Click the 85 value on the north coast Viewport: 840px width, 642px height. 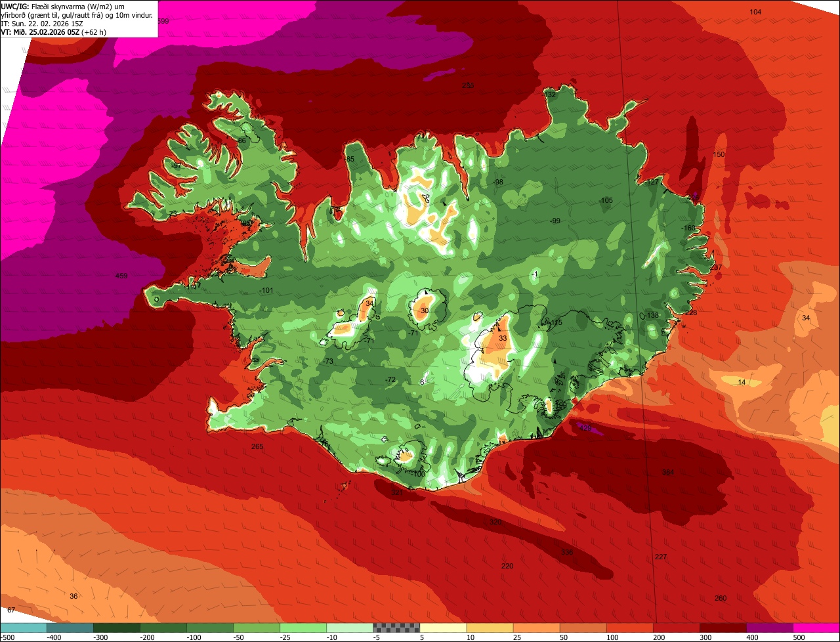pyautogui.click(x=350, y=159)
